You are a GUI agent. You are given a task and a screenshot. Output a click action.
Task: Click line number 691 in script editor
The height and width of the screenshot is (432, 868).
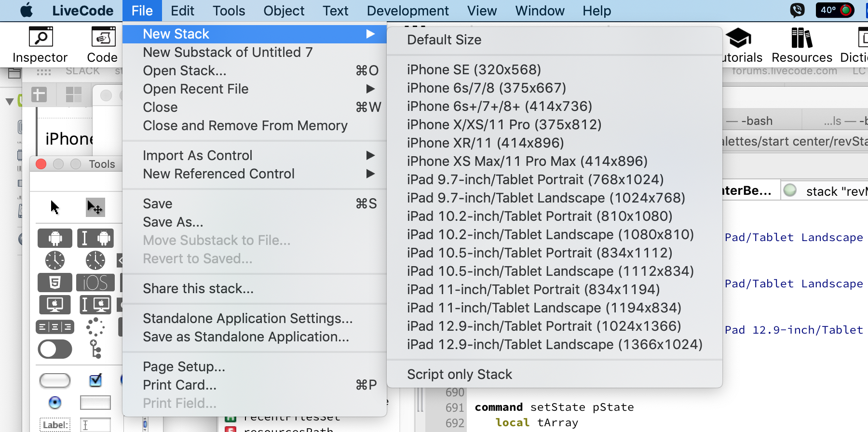[455, 408]
